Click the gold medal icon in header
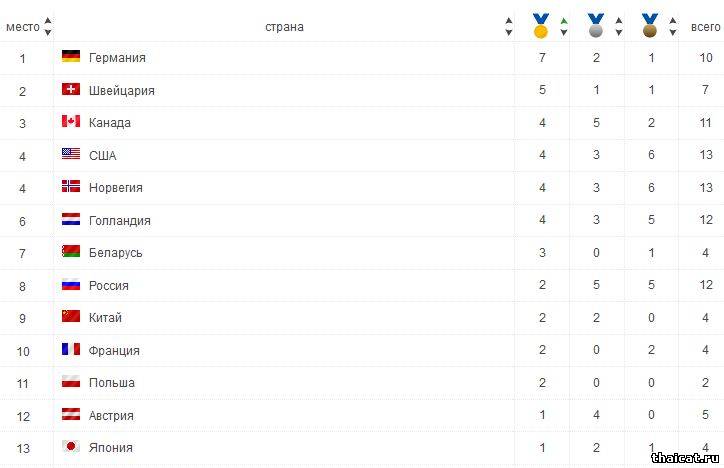The image size is (724, 468). coord(541,25)
